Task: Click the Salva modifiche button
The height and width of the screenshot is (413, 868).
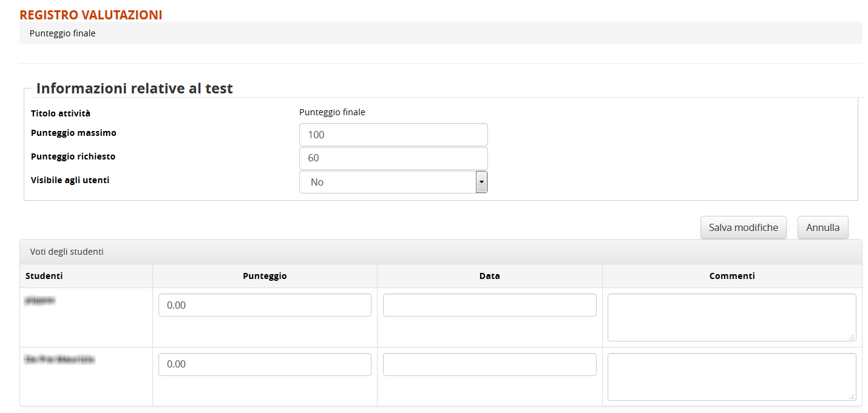Action: pos(743,228)
